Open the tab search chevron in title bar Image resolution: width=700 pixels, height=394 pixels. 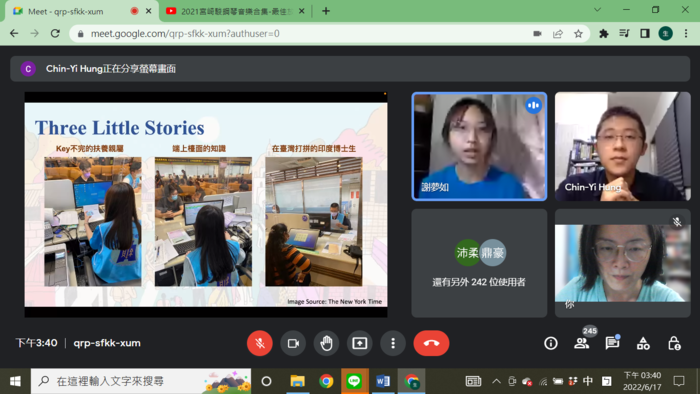pos(597,10)
